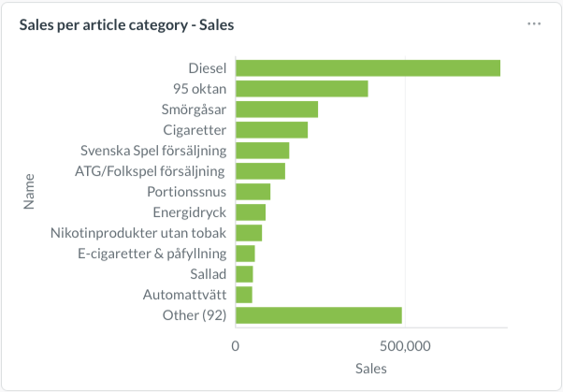Click the Other (92) bar
Image resolution: width=563 pixels, height=392 pixels.
click(318, 315)
